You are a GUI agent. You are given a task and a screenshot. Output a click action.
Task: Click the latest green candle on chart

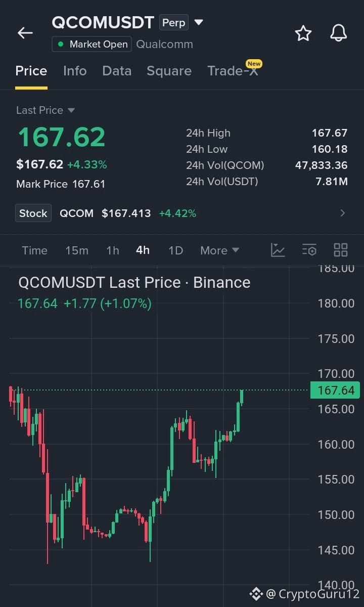(242, 397)
